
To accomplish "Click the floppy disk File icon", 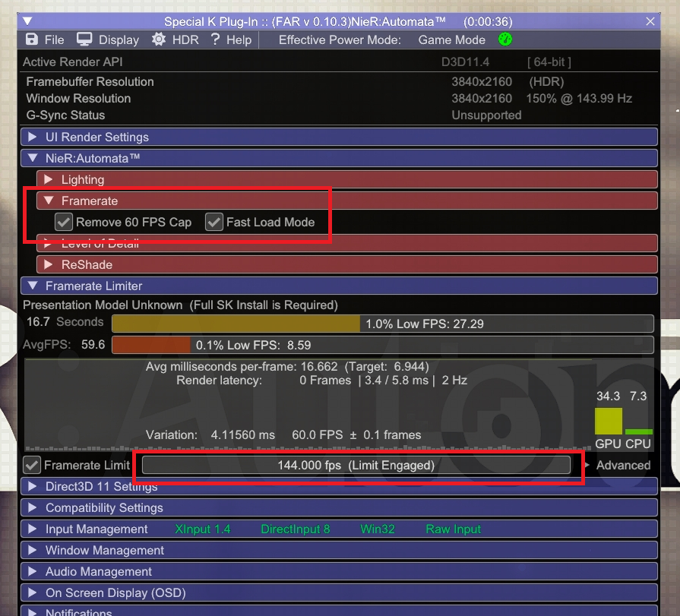I will [x=32, y=39].
